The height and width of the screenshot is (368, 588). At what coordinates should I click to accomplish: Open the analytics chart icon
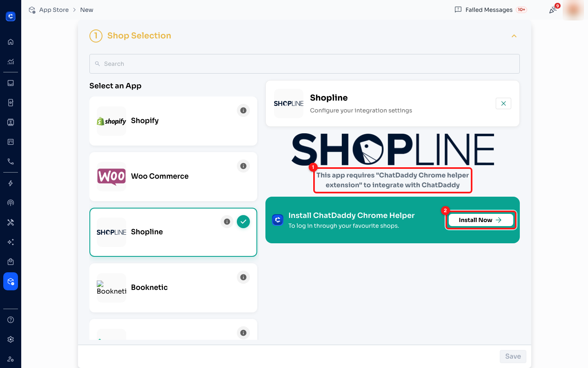click(11, 62)
